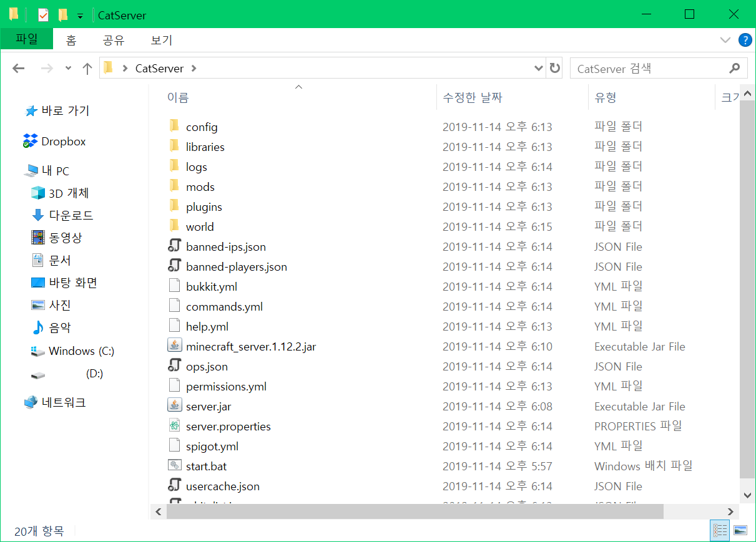Click the libraries folder icon

pyautogui.click(x=174, y=147)
